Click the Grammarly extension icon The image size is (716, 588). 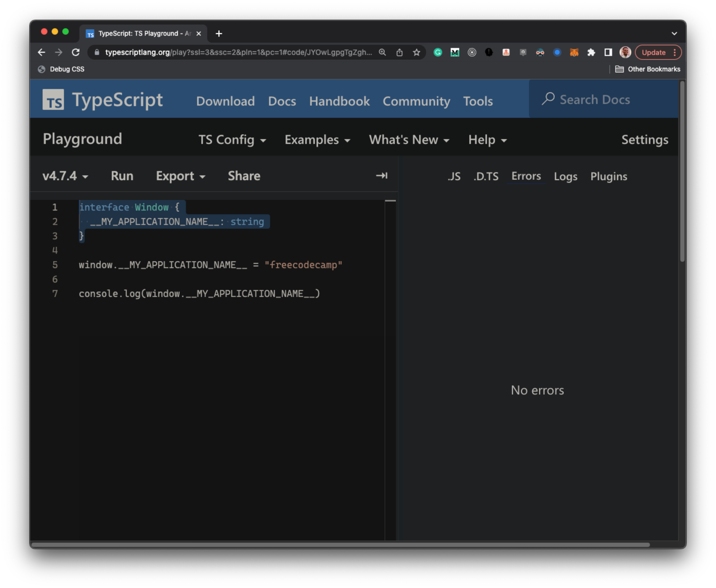[x=438, y=53]
